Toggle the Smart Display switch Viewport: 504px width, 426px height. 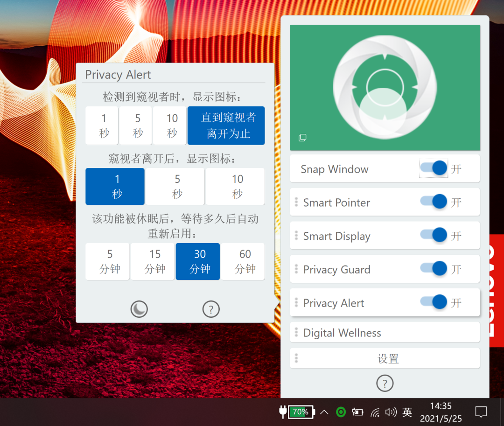[434, 236]
